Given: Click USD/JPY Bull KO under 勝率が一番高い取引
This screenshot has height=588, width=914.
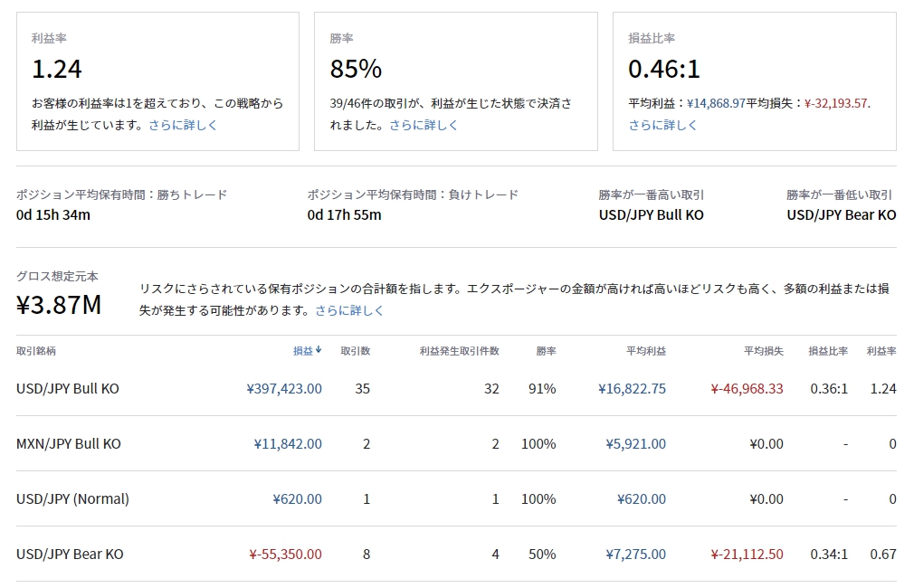Looking at the screenshot, I should tap(651, 214).
